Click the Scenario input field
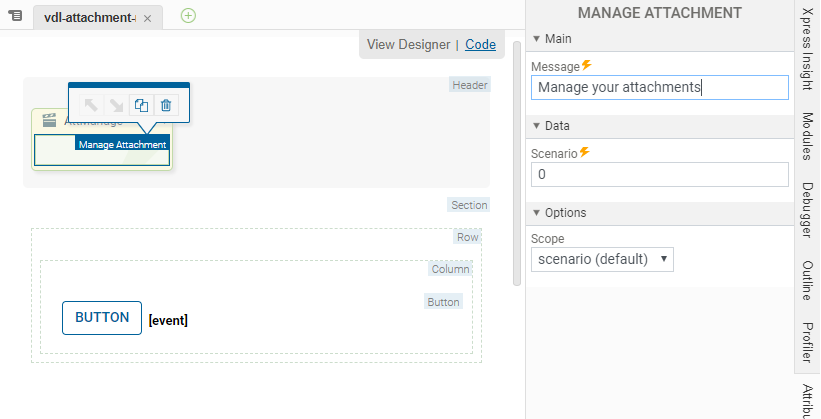Viewport: 821px width, 419px height. click(660, 174)
